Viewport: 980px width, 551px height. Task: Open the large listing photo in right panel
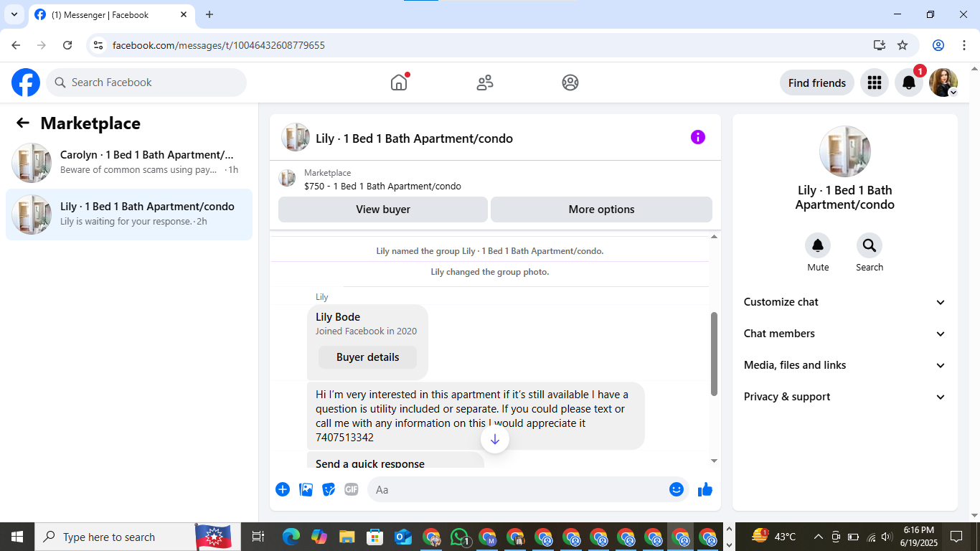pos(845,151)
